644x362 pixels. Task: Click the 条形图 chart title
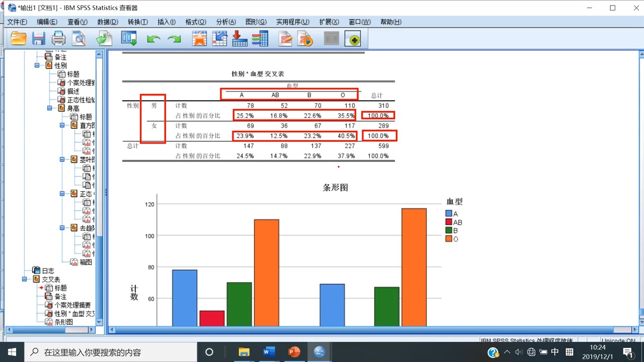336,188
